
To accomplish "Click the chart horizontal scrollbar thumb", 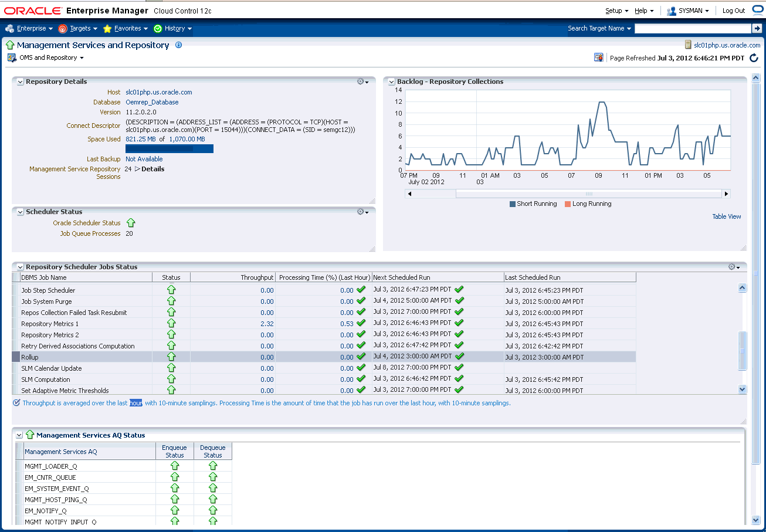I will [589, 194].
